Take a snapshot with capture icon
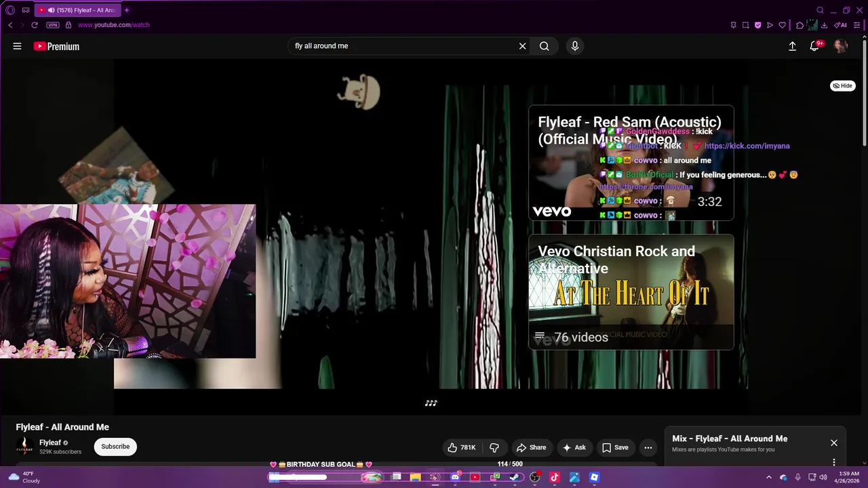This screenshot has width=868, height=488. (745, 25)
